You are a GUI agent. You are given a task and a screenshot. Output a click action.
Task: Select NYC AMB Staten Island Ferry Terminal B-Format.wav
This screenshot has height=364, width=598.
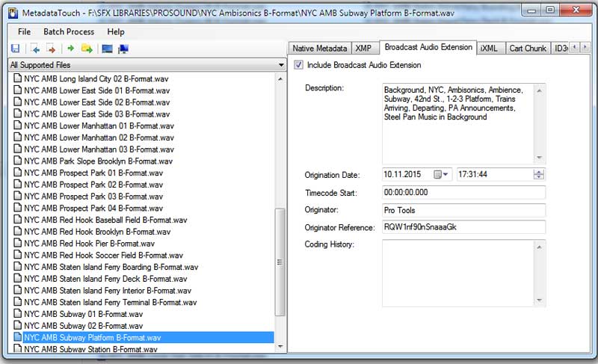[x=110, y=302]
